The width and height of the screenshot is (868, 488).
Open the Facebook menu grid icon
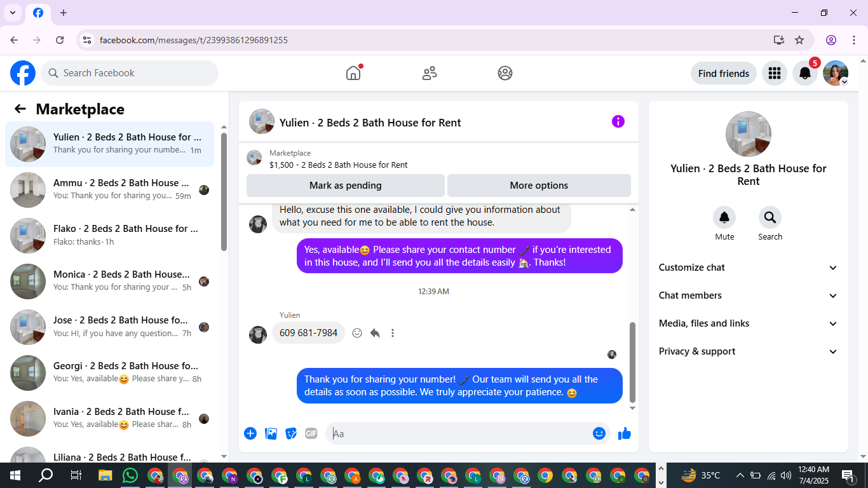[x=774, y=73]
